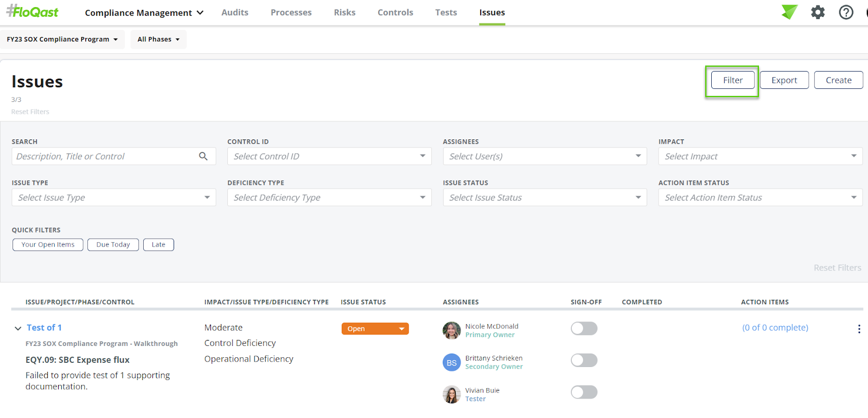Click the COMPLETED column header
Screen dimensions: 868x418
(642, 302)
